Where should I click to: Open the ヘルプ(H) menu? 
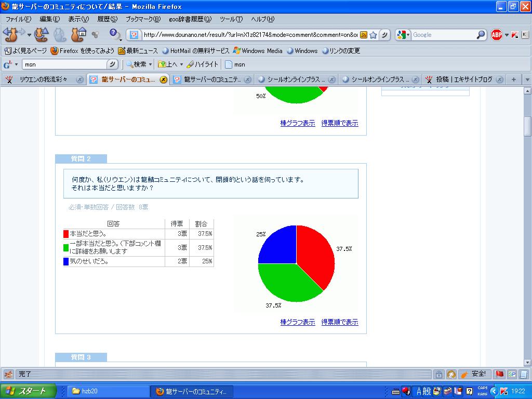[262, 19]
